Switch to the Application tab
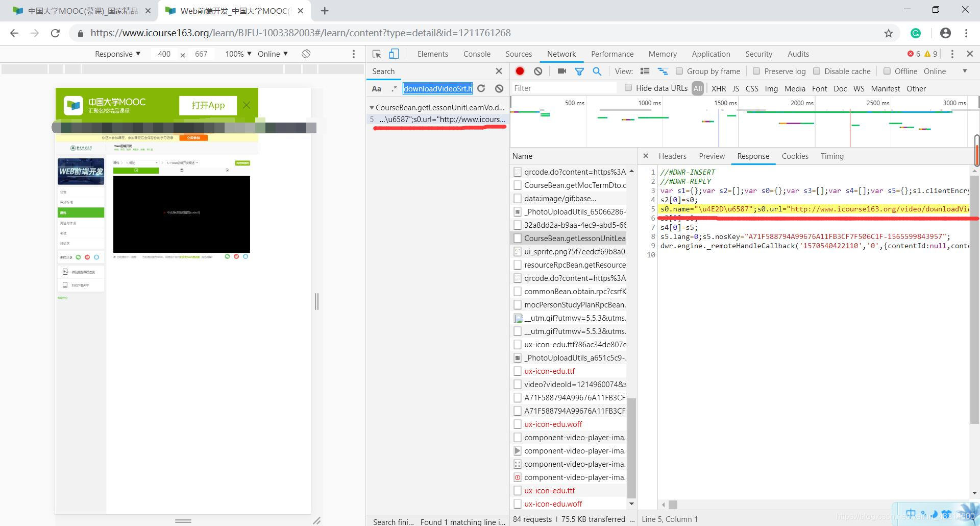This screenshot has height=526, width=980. [x=710, y=54]
